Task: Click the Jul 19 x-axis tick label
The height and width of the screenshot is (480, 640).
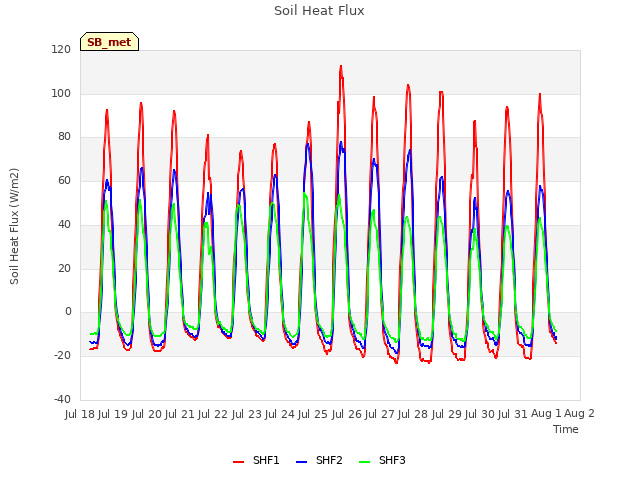Action: point(113,414)
